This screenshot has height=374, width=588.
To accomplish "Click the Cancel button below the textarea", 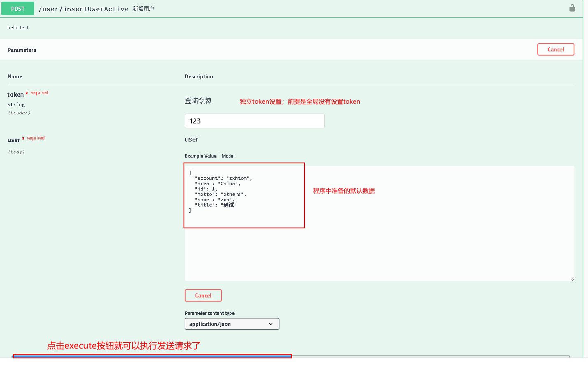I will [203, 295].
